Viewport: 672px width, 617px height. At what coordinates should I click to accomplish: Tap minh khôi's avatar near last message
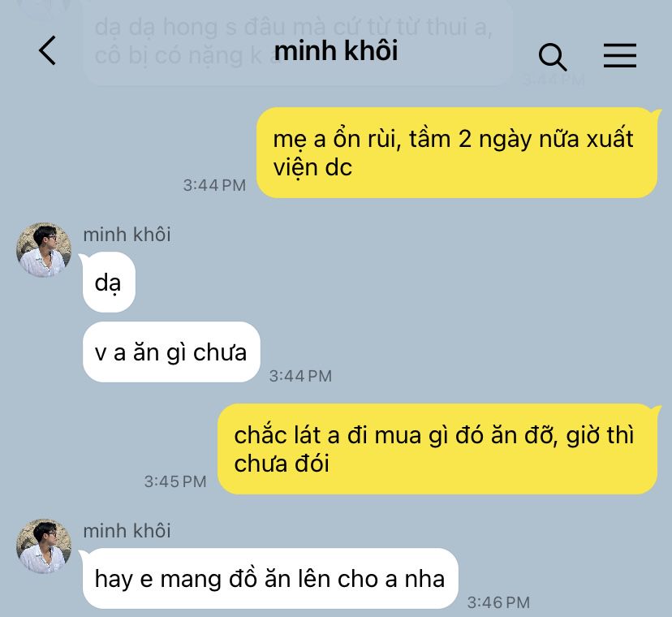pyautogui.click(x=44, y=546)
